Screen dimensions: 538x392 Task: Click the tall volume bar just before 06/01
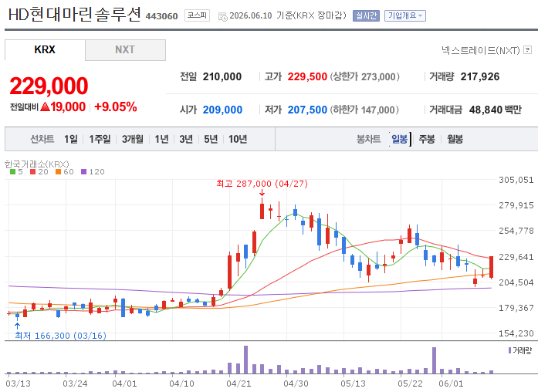pos(434,360)
